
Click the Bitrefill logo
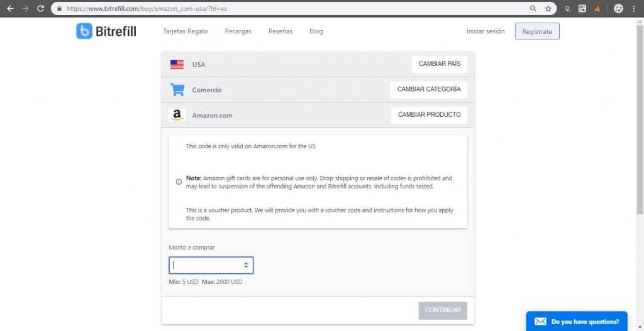106,31
